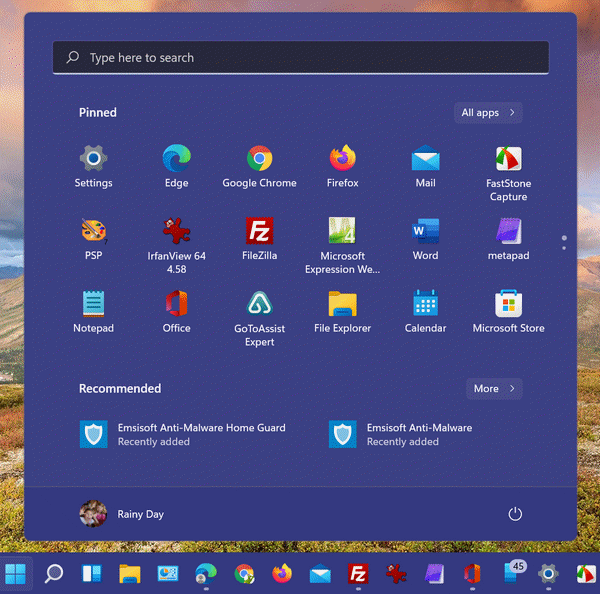
Task: Open the pinned Settings app
Action: pos(93,166)
